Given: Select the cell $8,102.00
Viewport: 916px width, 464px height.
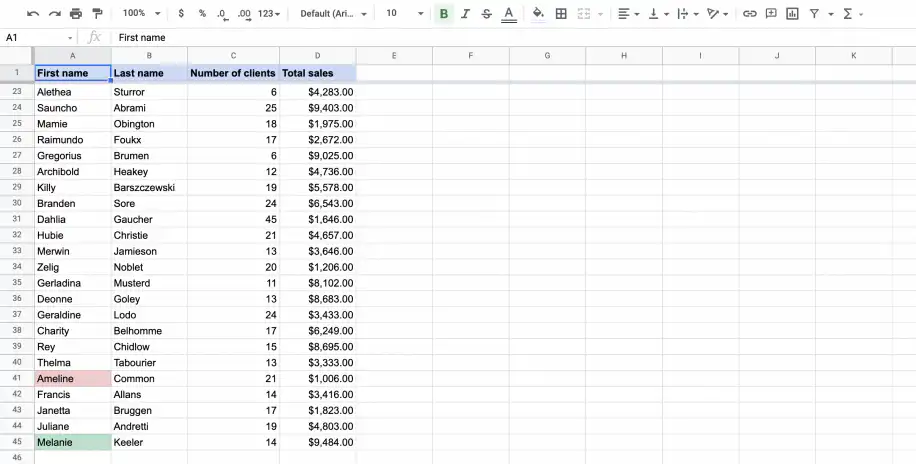Looking at the screenshot, I should pyautogui.click(x=317, y=283).
